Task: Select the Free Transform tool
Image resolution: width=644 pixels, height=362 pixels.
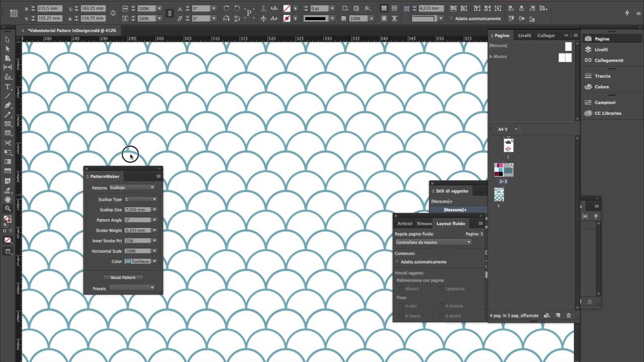Action: click(8, 152)
